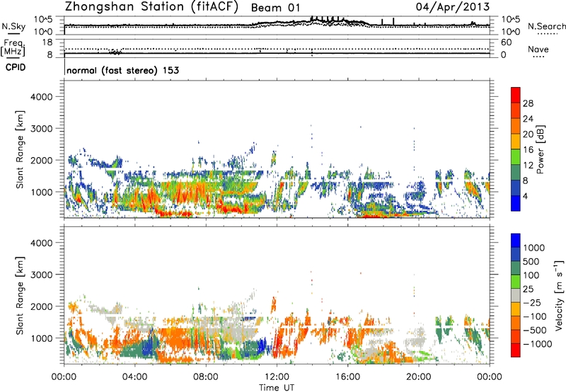Viewport: 566px width, 392px height.
Task: Click the "16" tick on Power color bar
Action: coord(528,150)
